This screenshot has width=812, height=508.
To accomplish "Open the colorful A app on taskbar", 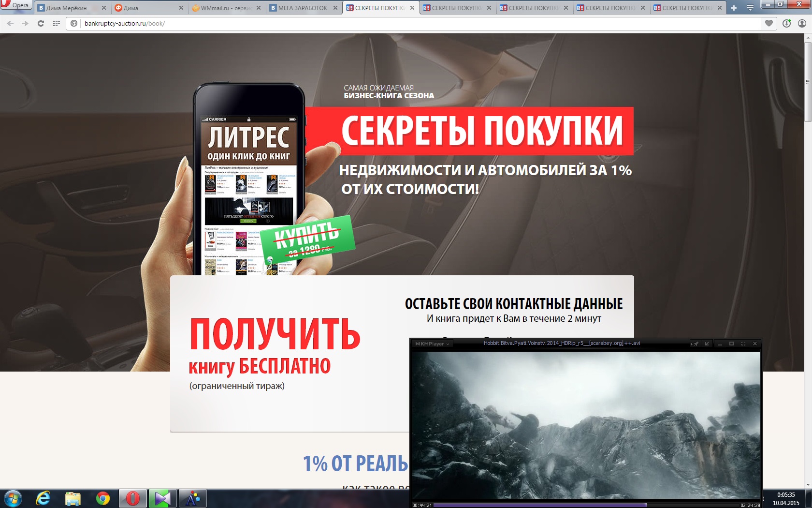I will click(x=192, y=498).
